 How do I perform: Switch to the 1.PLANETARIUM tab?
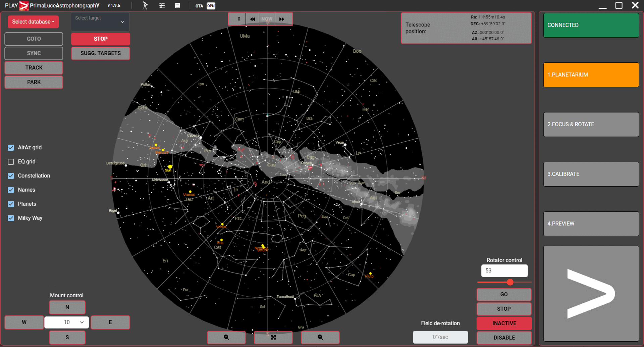tap(591, 75)
